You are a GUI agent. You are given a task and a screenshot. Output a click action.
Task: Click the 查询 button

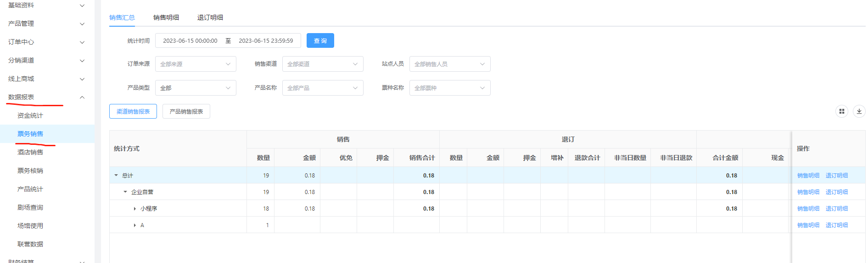(320, 40)
